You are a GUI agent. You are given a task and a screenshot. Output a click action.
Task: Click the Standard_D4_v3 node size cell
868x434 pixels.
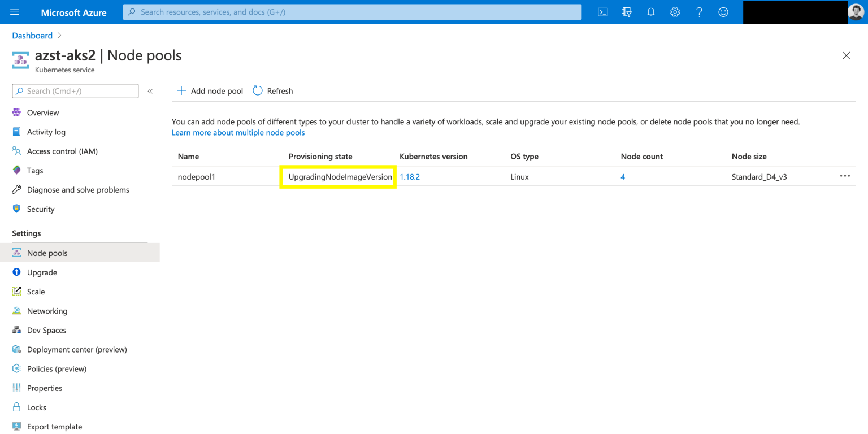coord(759,177)
